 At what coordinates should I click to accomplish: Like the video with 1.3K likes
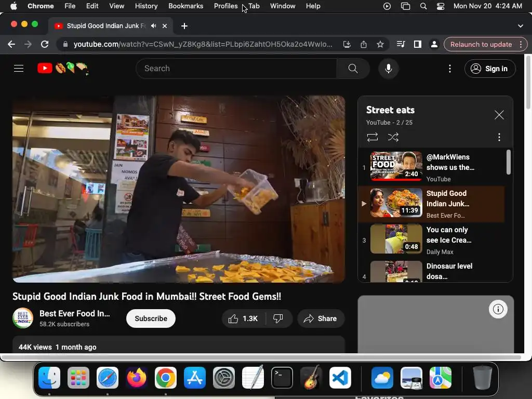pyautogui.click(x=244, y=318)
